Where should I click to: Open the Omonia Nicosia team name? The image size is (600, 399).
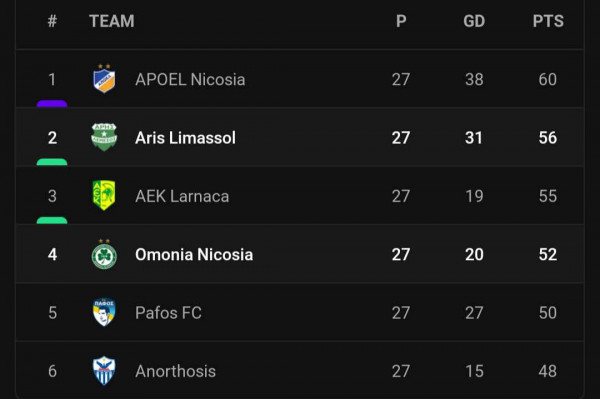pyautogui.click(x=194, y=254)
